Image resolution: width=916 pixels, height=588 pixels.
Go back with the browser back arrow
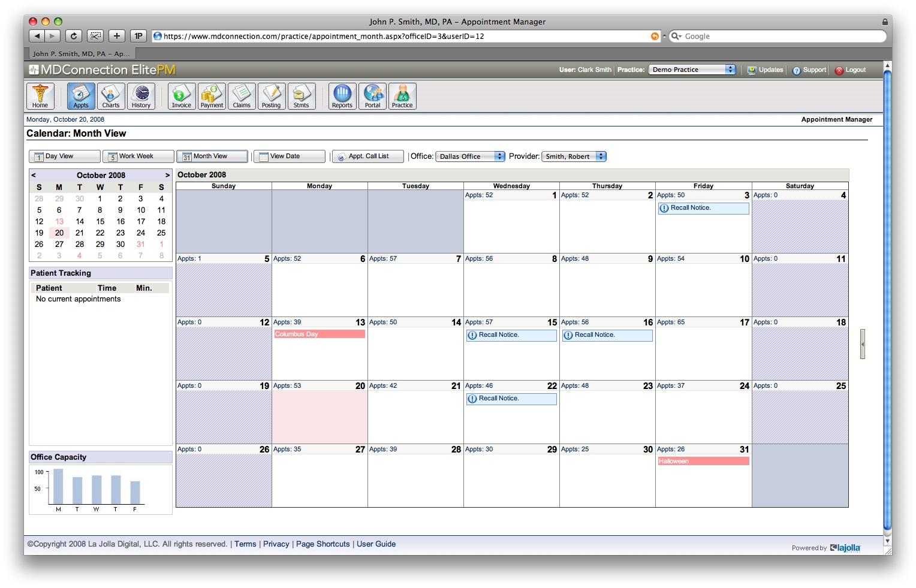pos(37,36)
